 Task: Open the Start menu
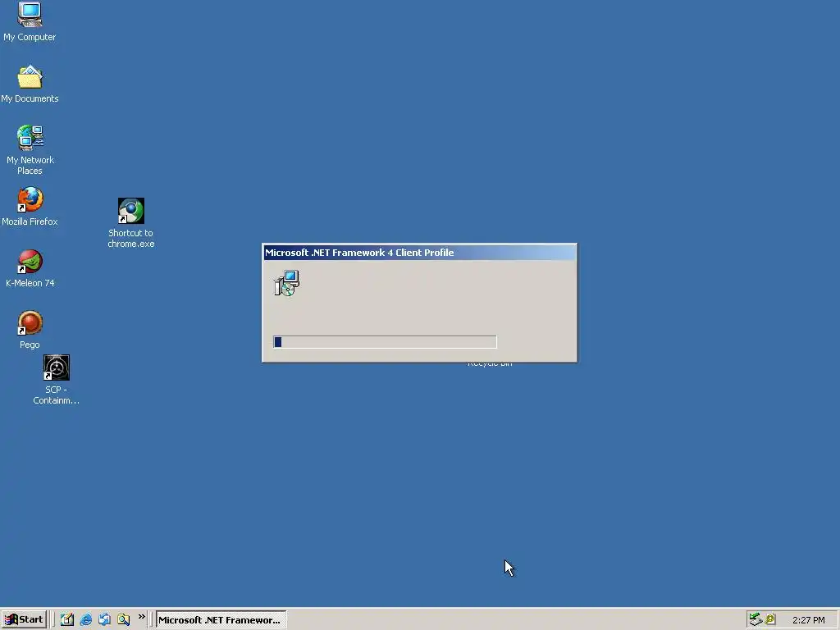[24, 619]
